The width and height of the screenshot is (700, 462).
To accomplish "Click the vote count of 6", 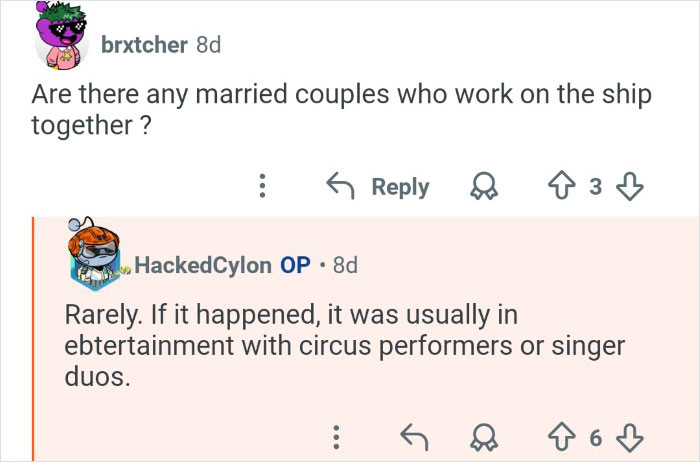I will coord(597,436).
